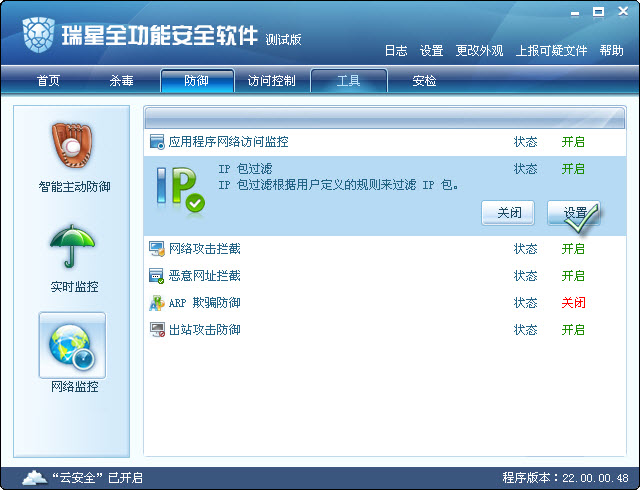Click the 网络监控 label
This screenshot has width=640, height=490.
click(74, 387)
